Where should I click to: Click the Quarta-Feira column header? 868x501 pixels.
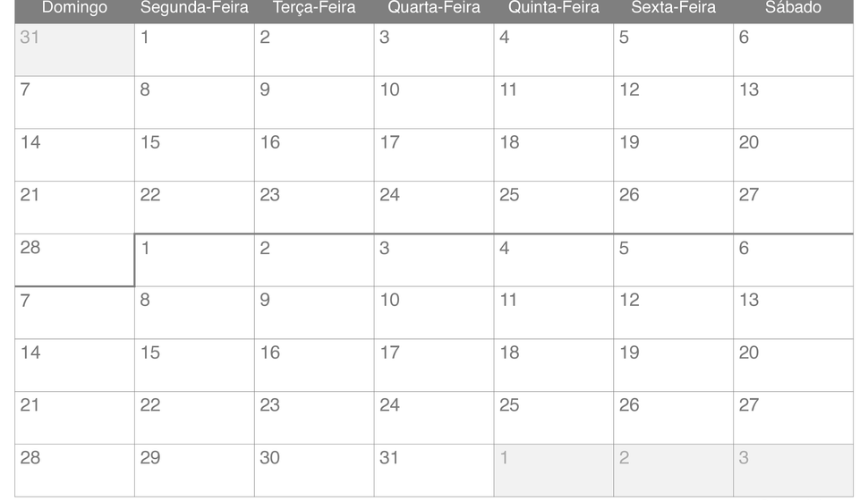[x=434, y=8]
